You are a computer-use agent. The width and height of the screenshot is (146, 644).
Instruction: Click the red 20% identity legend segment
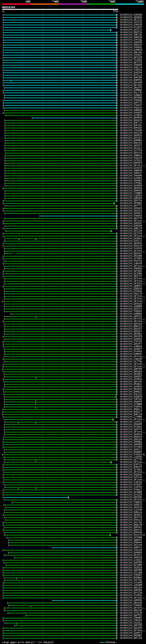click(16, 4)
